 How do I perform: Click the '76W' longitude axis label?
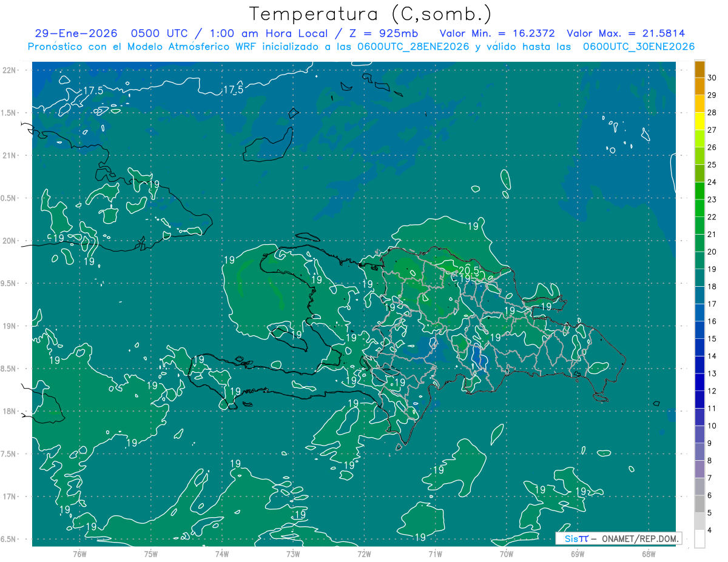(x=79, y=554)
